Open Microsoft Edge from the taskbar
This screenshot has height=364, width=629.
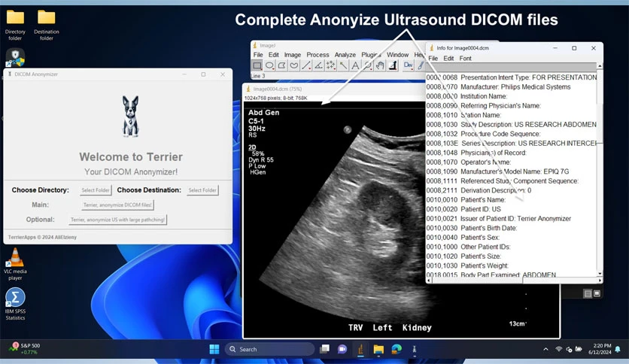(397, 349)
